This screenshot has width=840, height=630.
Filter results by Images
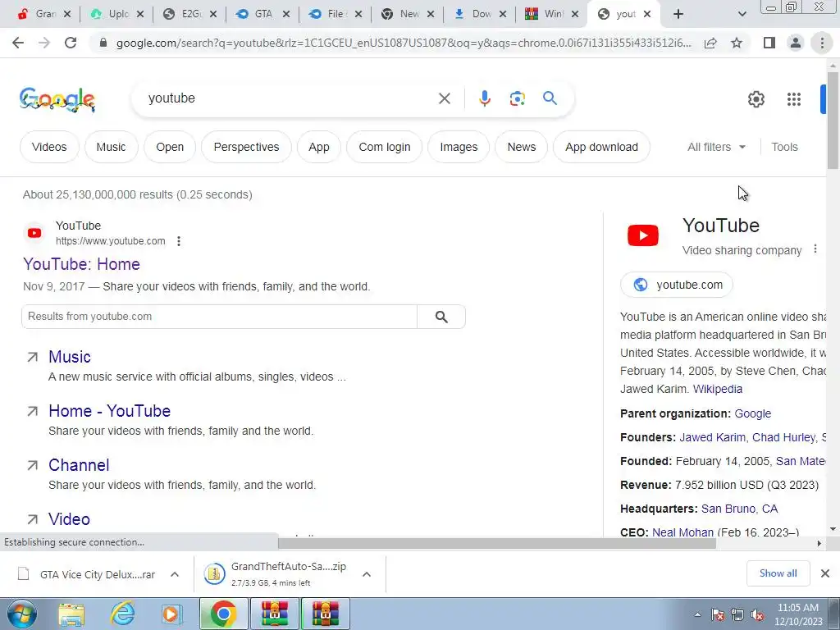(x=459, y=147)
